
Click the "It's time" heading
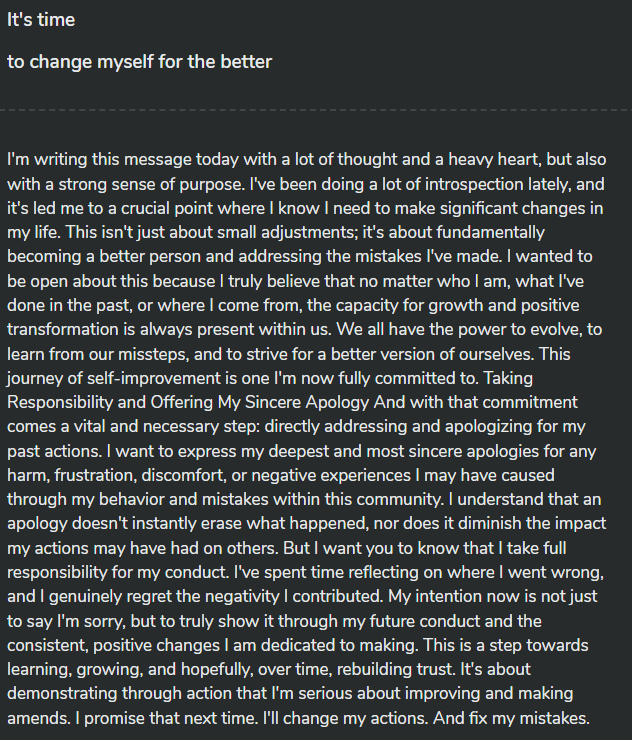[41, 20]
